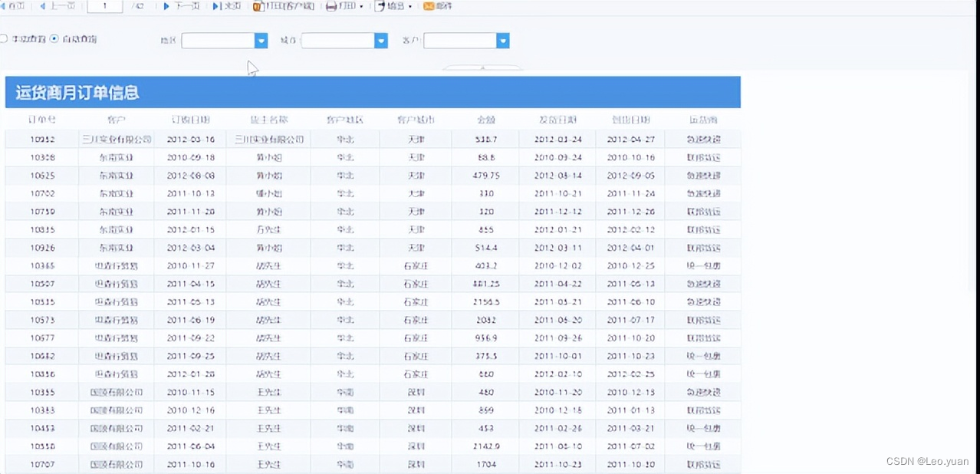Go to the previous page (上一页)
The height and width of the screenshot is (474, 980).
58,6
